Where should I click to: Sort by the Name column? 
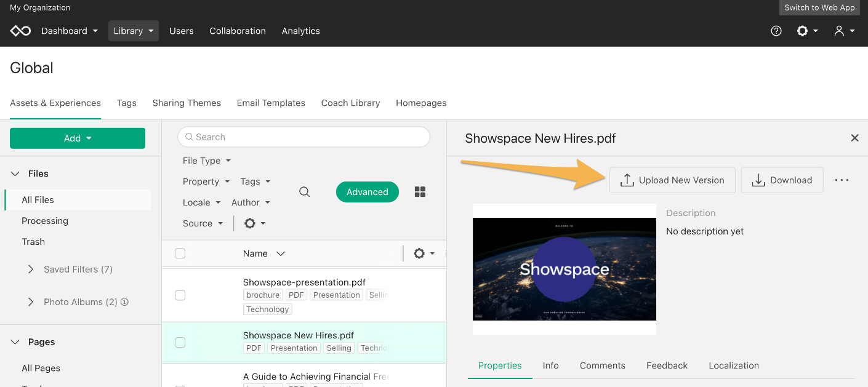point(264,253)
